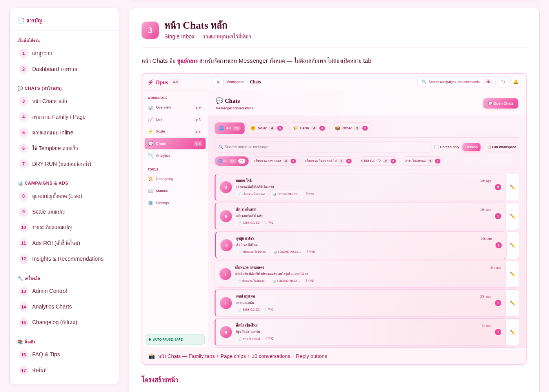Select the Solar family tab
Screen dimensions: 549x392
[267, 128]
